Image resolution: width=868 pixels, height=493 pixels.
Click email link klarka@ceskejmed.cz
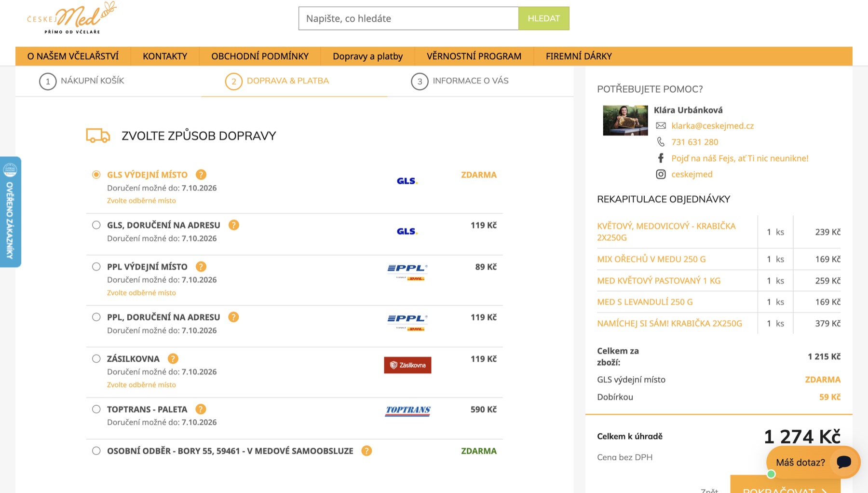[x=712, y=126]
